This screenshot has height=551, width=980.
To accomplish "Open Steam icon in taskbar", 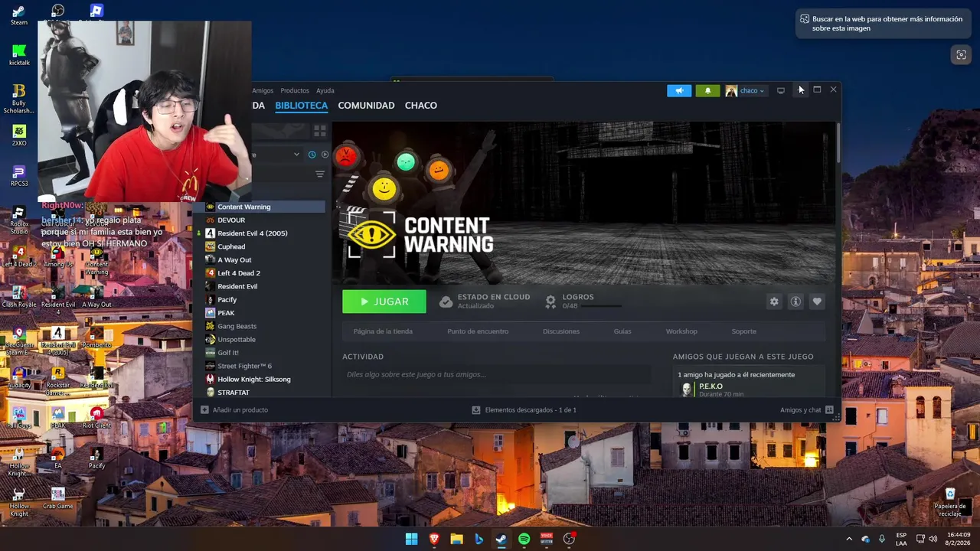I will pos(501,539).
